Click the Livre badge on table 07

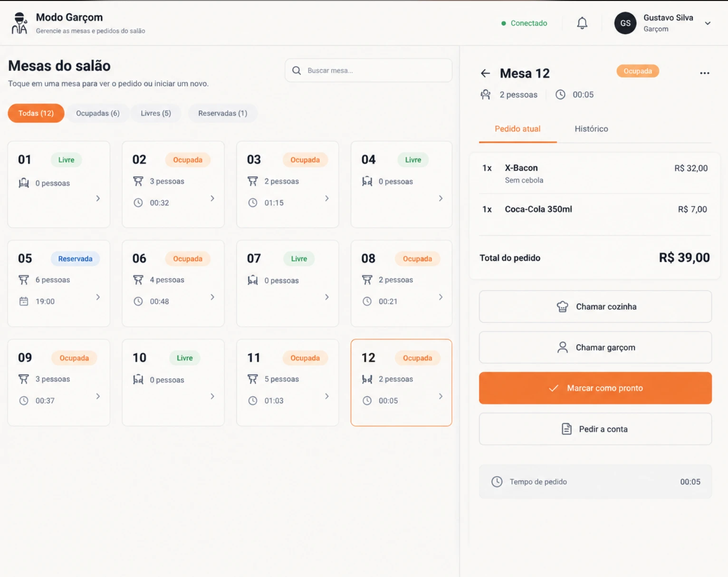click(x=299, y=259)
